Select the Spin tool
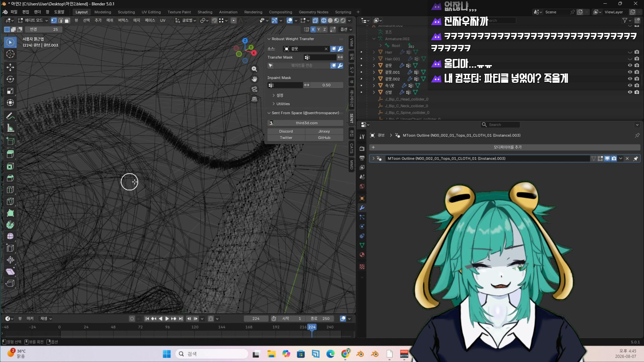The image size is (644, 362). tap(10, 225)
